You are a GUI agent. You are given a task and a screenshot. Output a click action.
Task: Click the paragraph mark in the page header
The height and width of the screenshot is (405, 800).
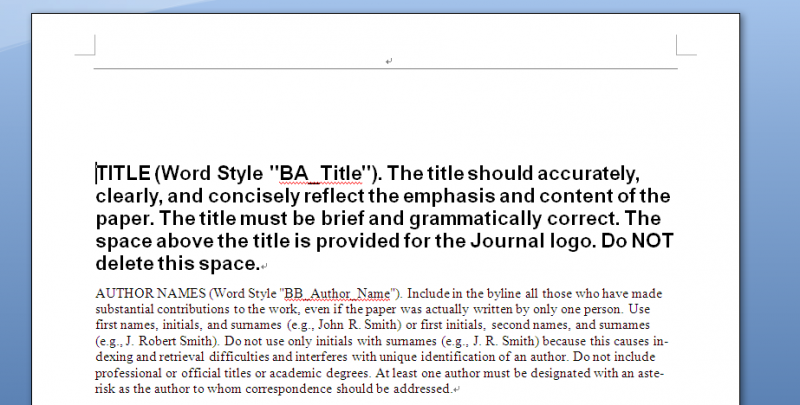coord(389,61)
